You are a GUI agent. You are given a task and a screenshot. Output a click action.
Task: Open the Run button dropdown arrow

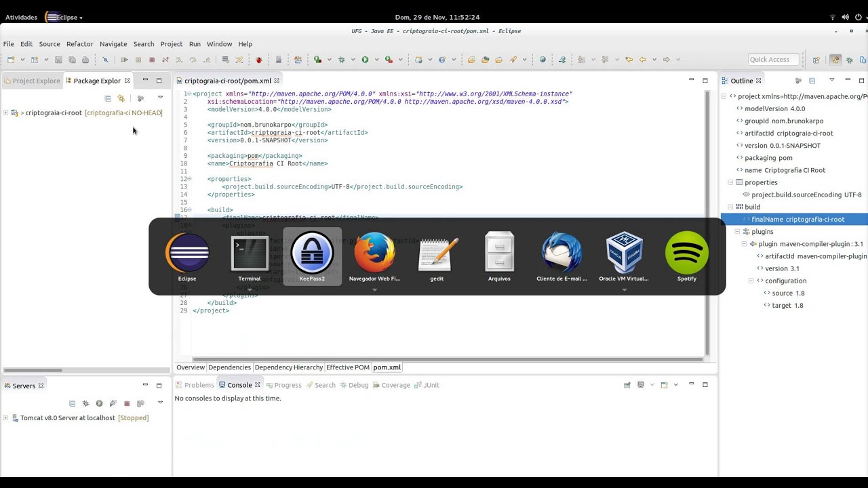pyautogui.click(x=376, y=60)
